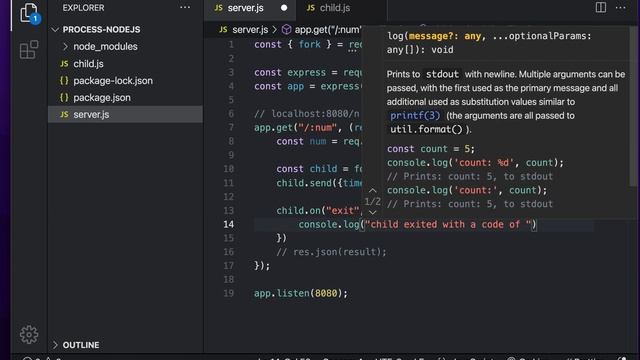Click line number 19 in the gutter

pos(229,293)
